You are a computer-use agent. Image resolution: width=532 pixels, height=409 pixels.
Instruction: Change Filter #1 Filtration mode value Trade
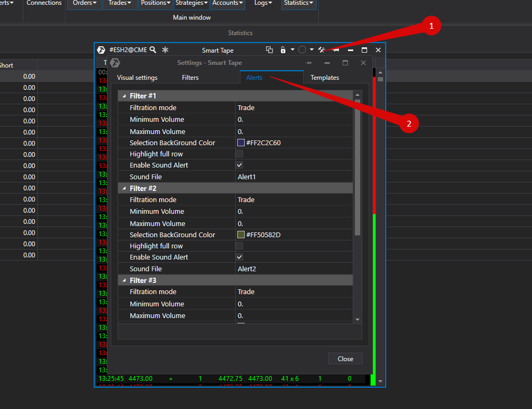[294, 108]
